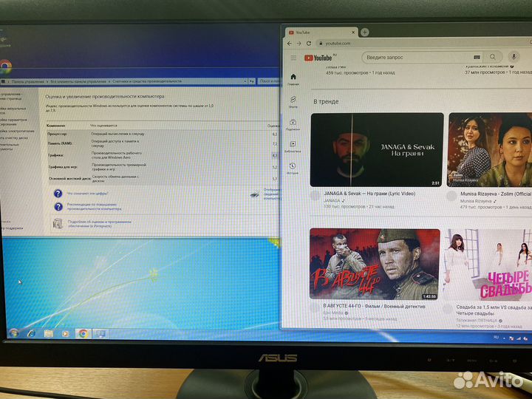Click 'Счетчики и средства производительности' breadcrumb

click(x=147, y=81)
